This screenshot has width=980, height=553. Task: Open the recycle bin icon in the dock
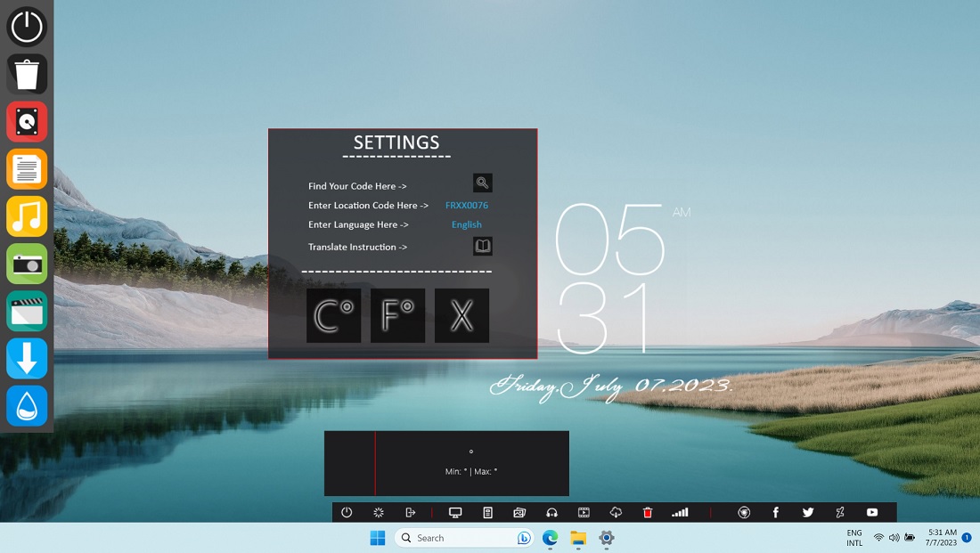647,512
